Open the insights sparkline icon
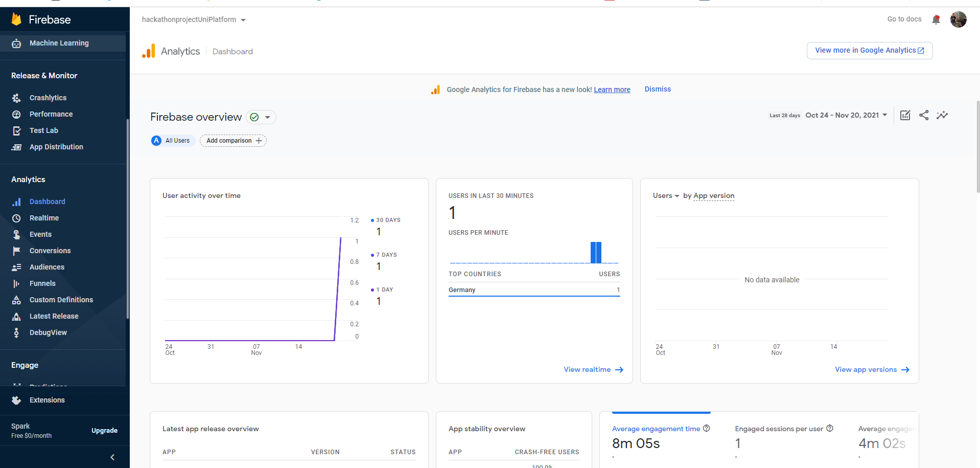980x468 pixels. tap(942, 115)
